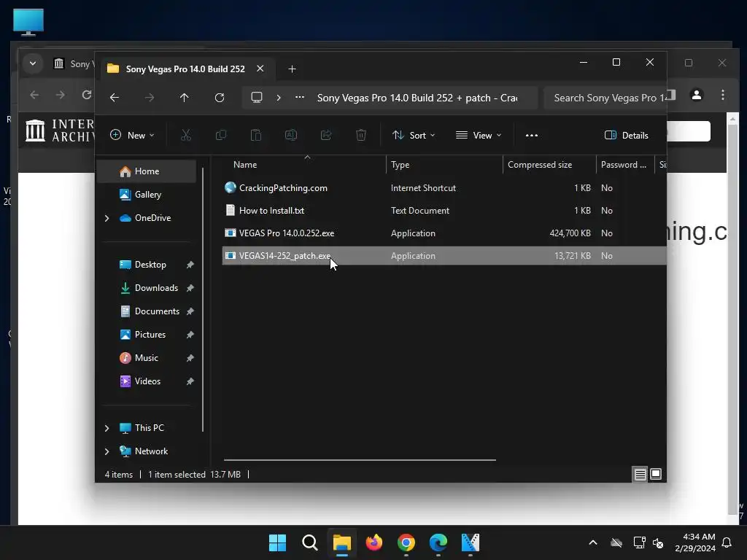747x560 pixels.
Task: Open Google Chrome from the taskbar
Action: (x=406, y=542)
